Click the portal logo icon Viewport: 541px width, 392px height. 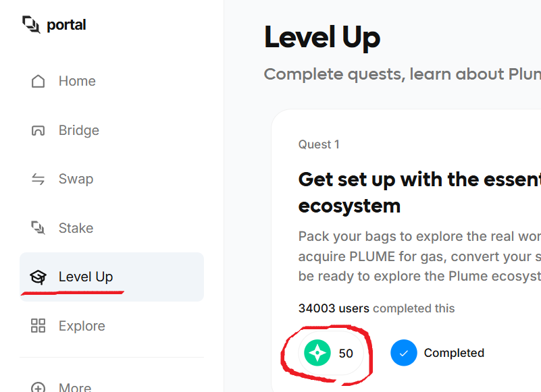tap(31, 24)
